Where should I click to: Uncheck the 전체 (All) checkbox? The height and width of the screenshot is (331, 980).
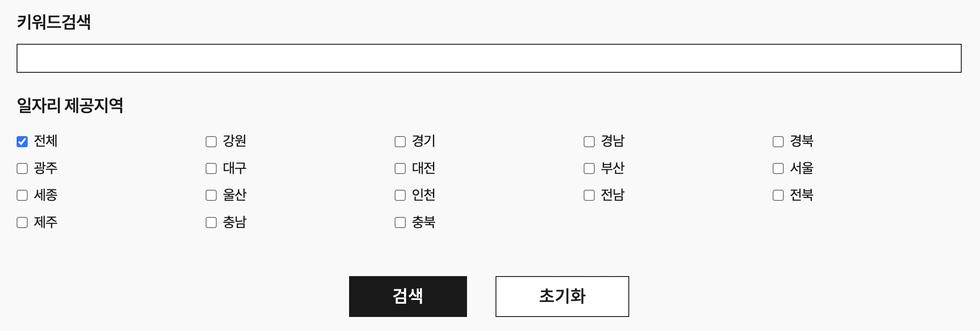coord(21,142)
